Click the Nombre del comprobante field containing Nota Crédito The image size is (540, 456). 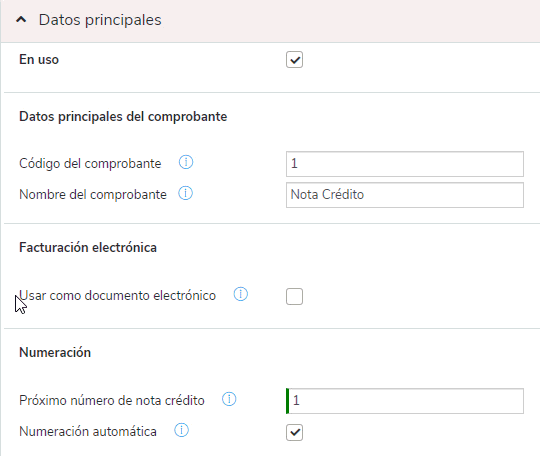pyautogui.click(x=405, y=195)
